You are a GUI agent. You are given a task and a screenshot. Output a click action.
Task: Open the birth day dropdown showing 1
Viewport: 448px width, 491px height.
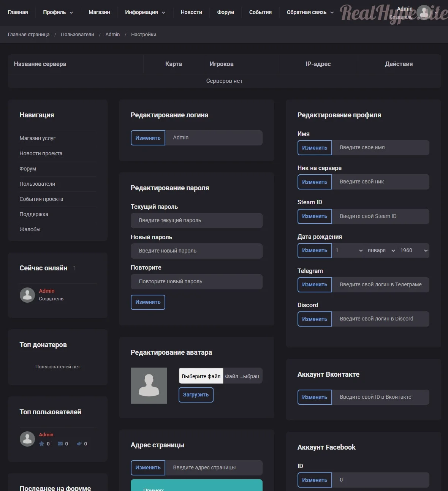tap(348, 251)
